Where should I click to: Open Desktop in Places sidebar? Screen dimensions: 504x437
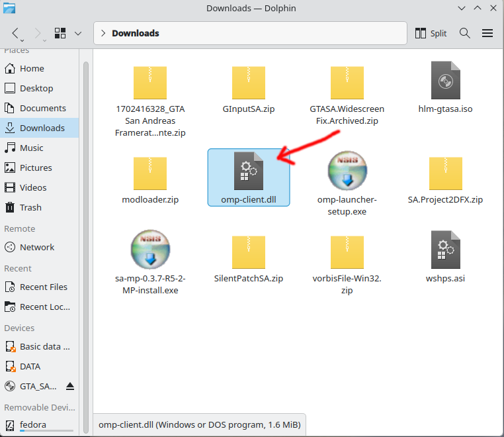(39, 88)
